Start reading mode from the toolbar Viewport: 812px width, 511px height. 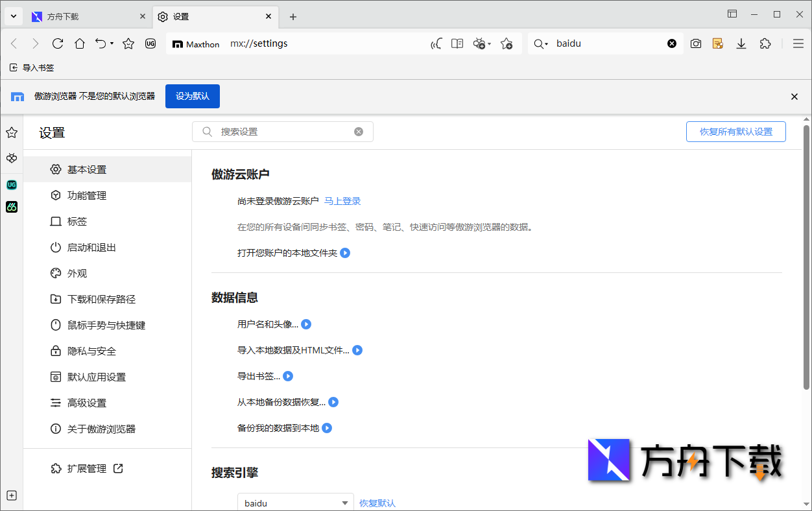coord(457,43)
